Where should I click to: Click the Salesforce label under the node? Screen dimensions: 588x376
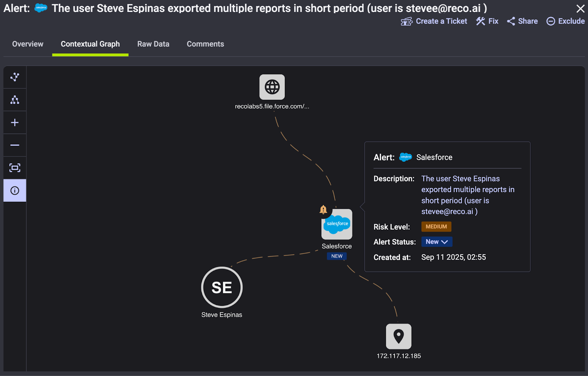(x=337, y=246)
